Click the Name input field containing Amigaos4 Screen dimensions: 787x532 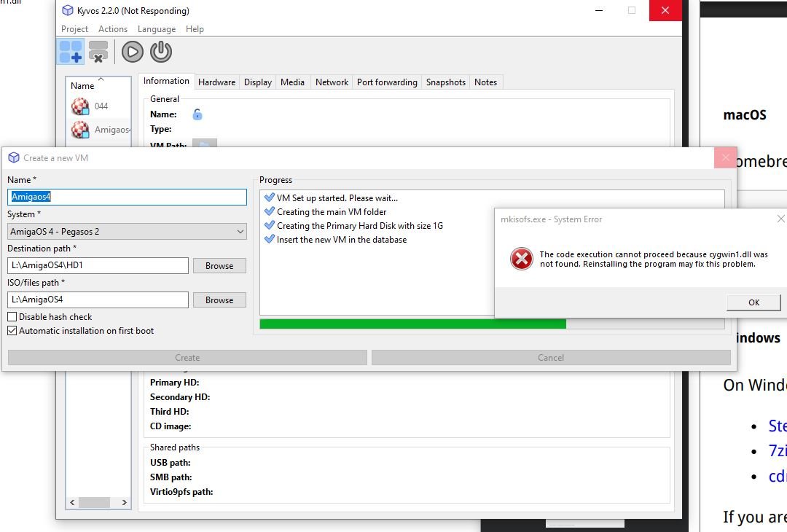[127, 197]
